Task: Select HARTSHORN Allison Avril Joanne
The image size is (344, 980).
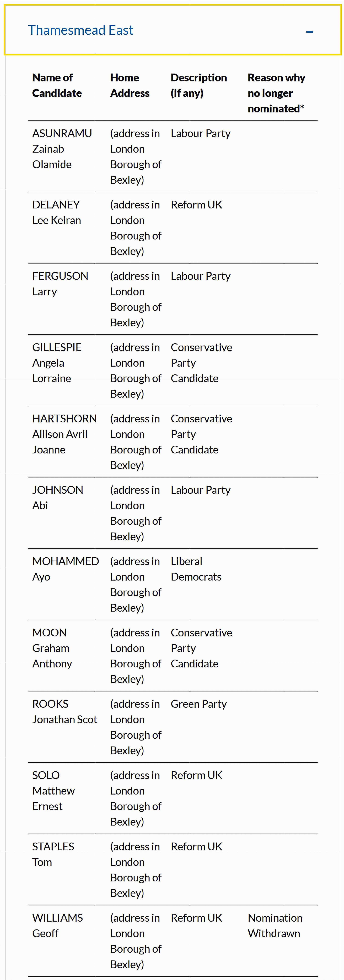Action: tap(64, 434)
